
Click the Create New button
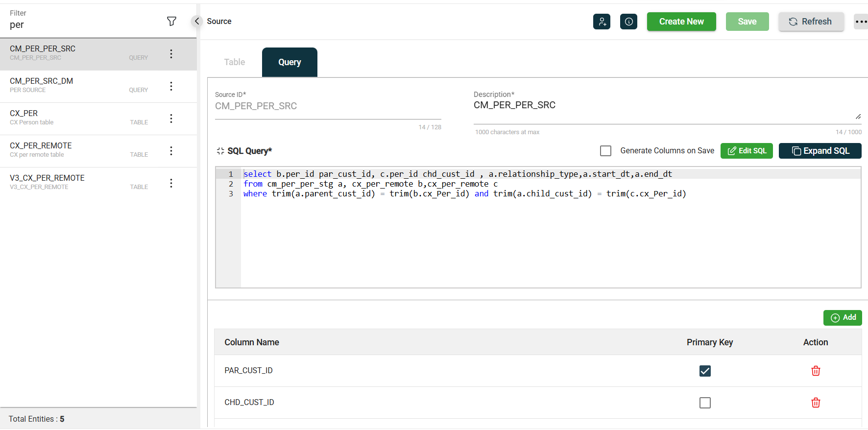pos(681,22)
